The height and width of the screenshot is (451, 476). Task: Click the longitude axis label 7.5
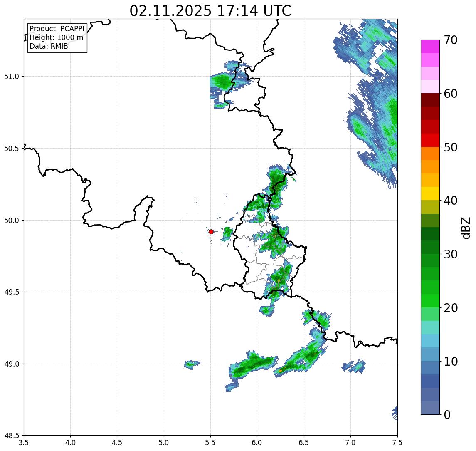[397, 443]
